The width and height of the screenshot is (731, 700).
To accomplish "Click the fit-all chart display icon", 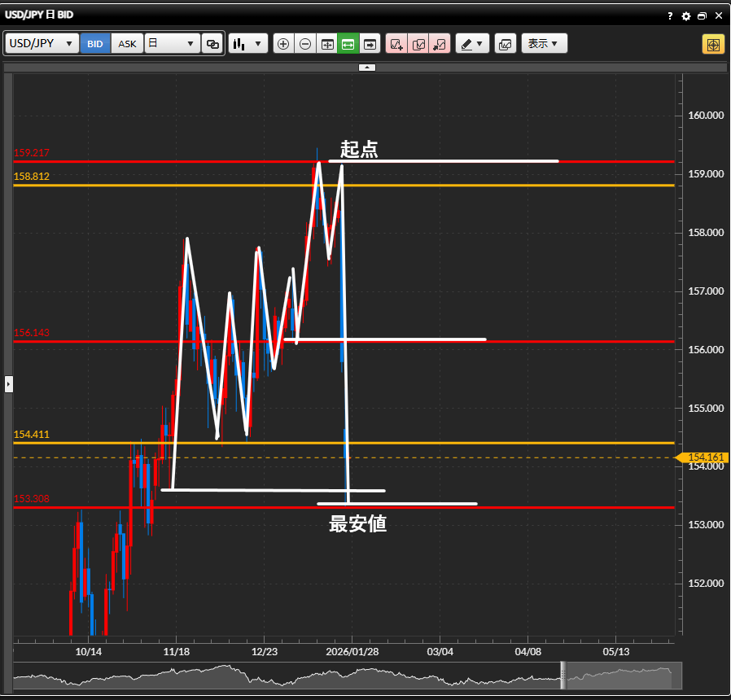I will click(327, 44).
